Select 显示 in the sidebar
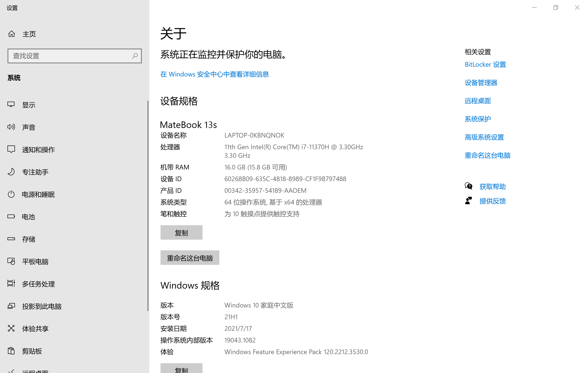Screen dimensions: 588x373 tap(29, 105)
